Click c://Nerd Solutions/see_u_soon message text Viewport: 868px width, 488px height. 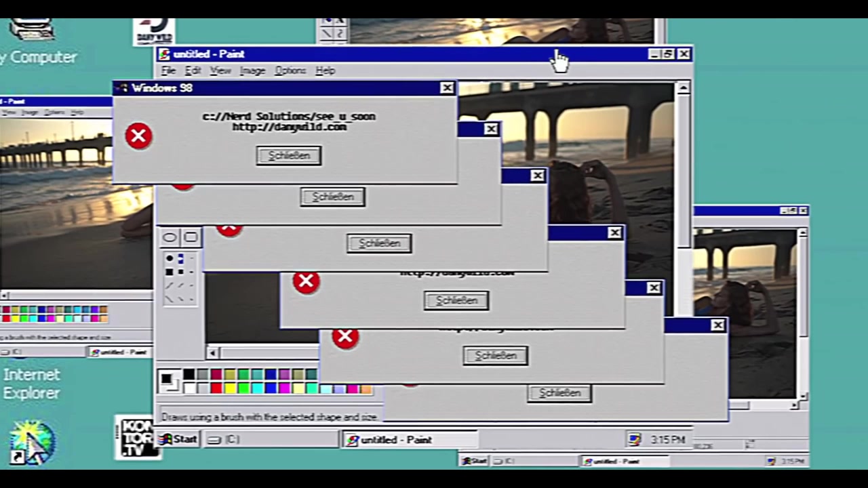(x=289, y=117)
